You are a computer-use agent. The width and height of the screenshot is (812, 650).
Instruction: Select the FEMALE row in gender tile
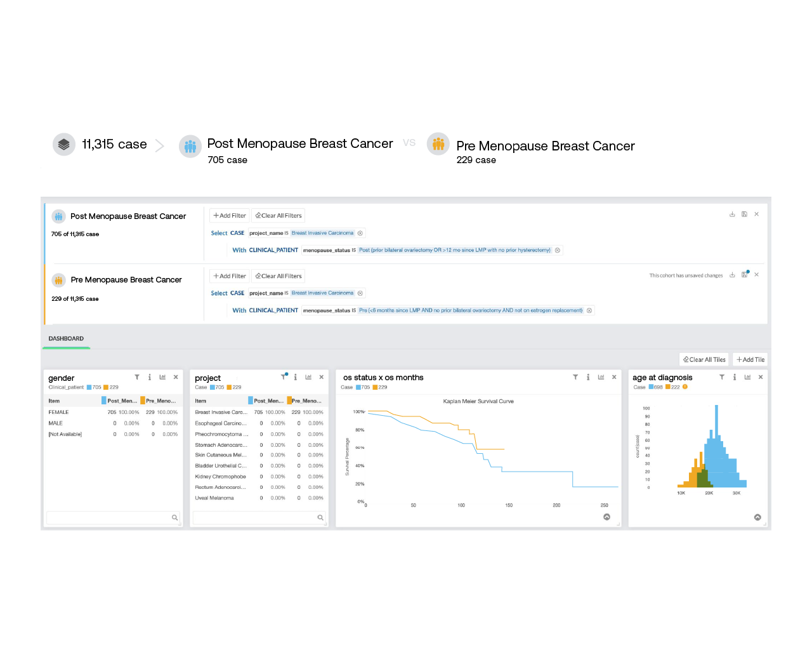[113, 413]
